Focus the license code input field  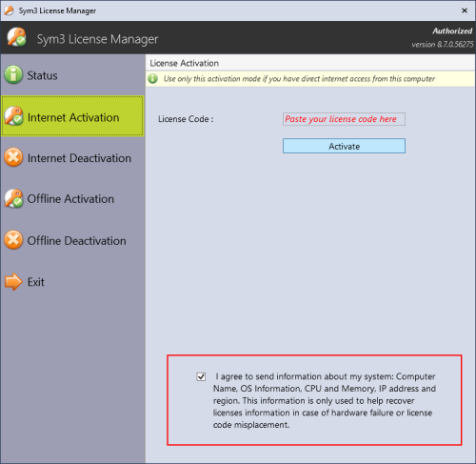[x=344, y=119]
